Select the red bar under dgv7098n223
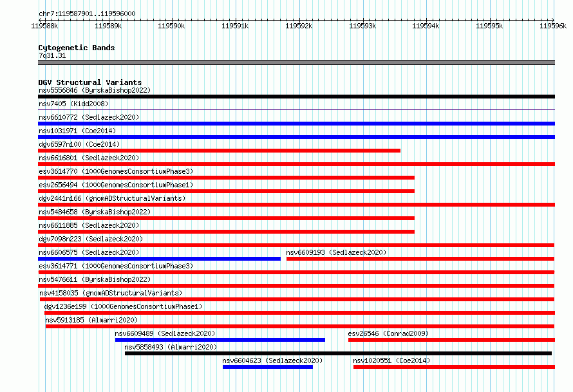 click(x=296, y=245)
